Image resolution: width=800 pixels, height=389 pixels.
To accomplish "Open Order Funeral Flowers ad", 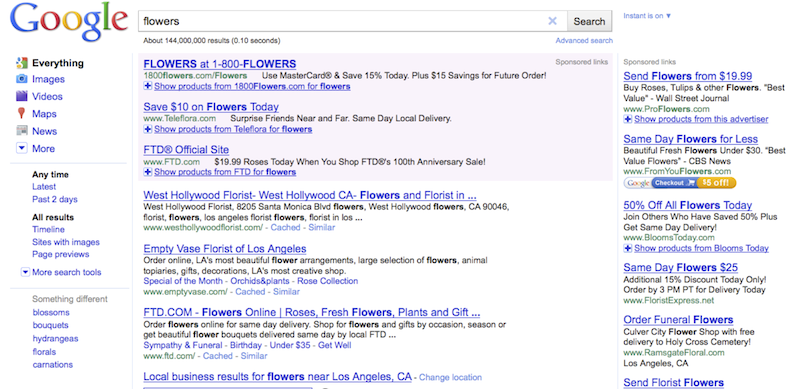I will [678, 320].
